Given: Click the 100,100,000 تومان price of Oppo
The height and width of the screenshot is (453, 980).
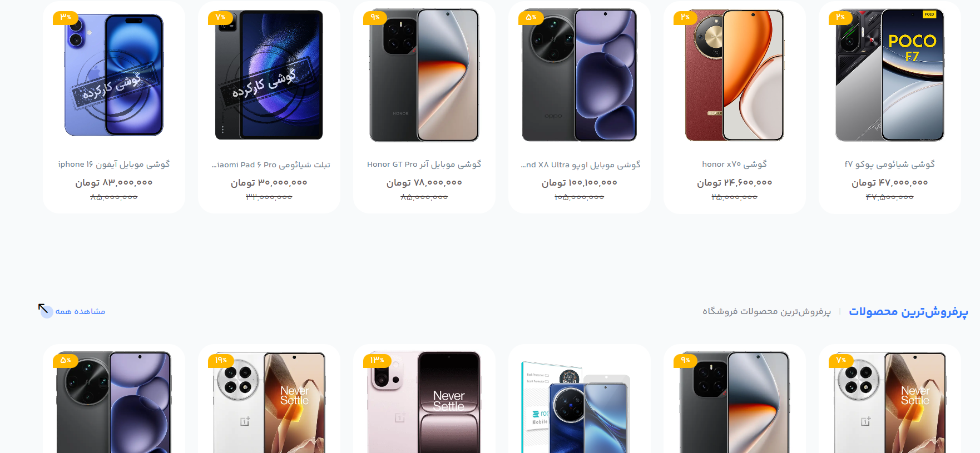Looking at the screenshot, I should point(580,182).
